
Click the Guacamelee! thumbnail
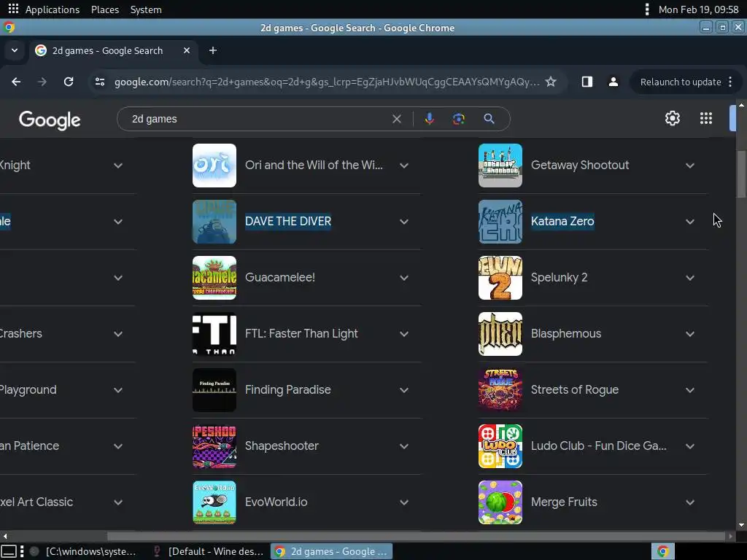coord(214,278)
